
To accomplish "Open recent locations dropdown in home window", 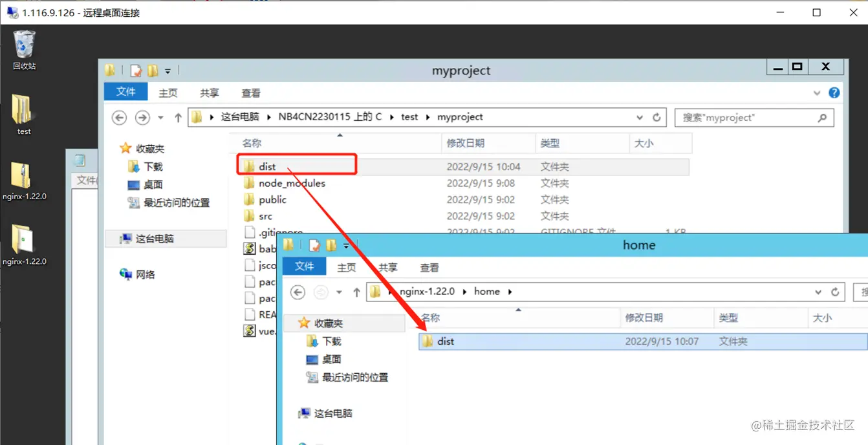I will [339, 292].
